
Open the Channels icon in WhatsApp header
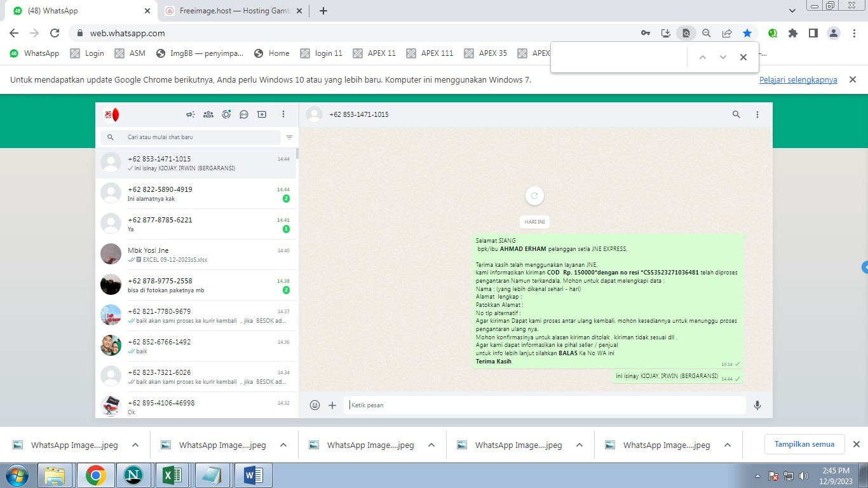244,114
